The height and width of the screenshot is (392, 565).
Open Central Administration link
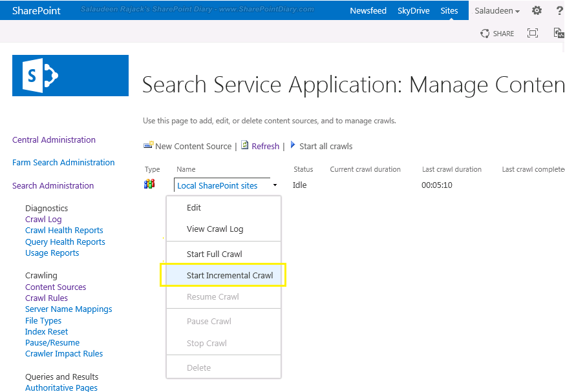tap(54, 139)
